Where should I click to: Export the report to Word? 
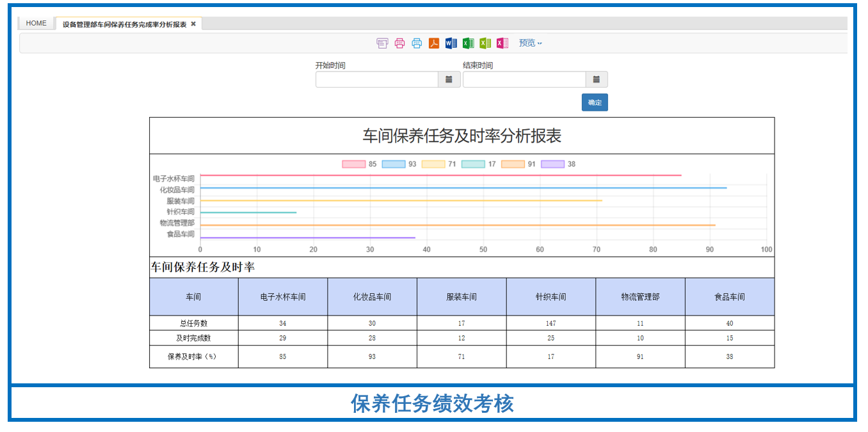pyautogui.click(x=451, y=42)
